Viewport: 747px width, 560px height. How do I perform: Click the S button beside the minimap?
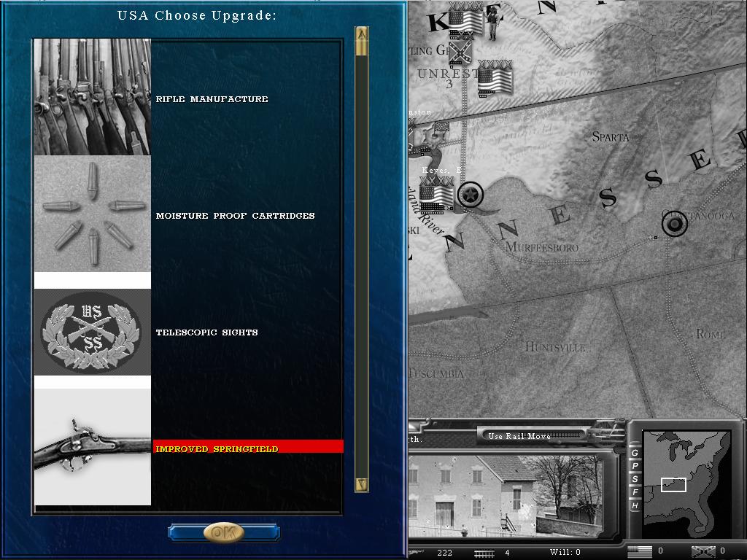pos(635,479)
